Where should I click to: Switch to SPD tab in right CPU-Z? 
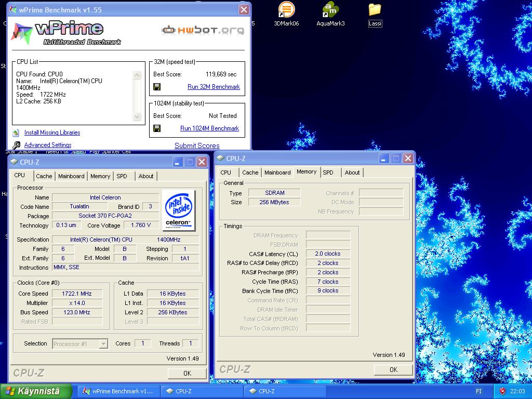click(328, 172)
